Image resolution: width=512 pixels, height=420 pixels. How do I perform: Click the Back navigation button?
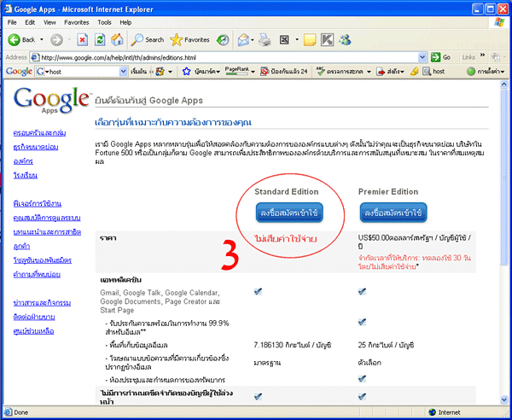[x=21, y=39]
